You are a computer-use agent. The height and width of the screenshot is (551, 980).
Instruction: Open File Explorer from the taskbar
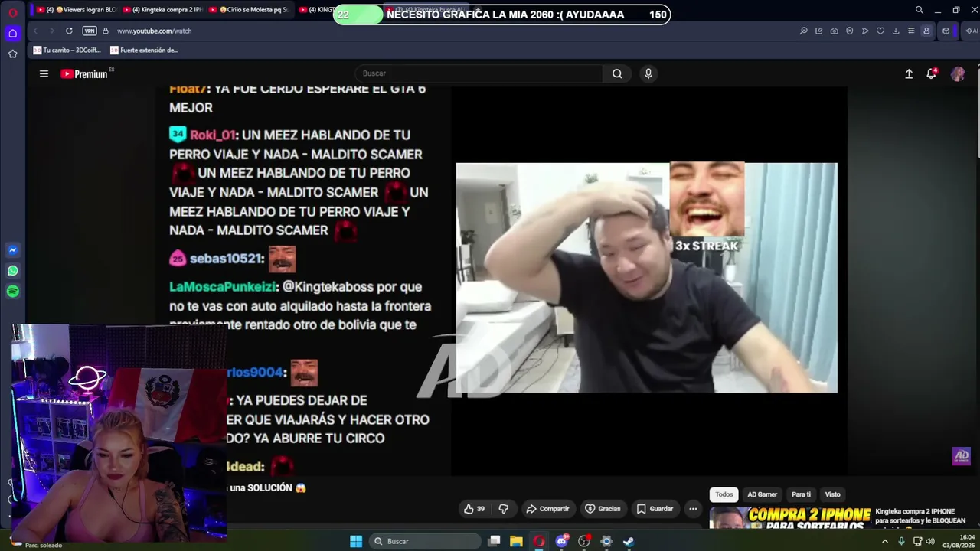tap(516, 541)
